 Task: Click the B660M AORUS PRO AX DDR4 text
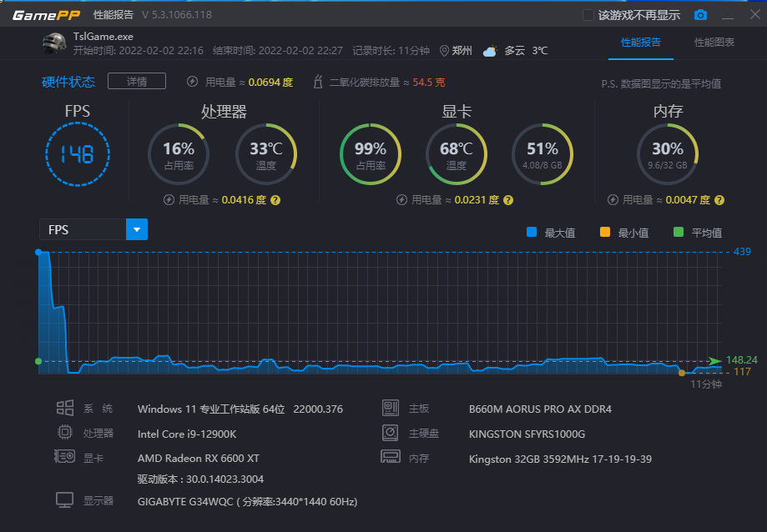540,409
